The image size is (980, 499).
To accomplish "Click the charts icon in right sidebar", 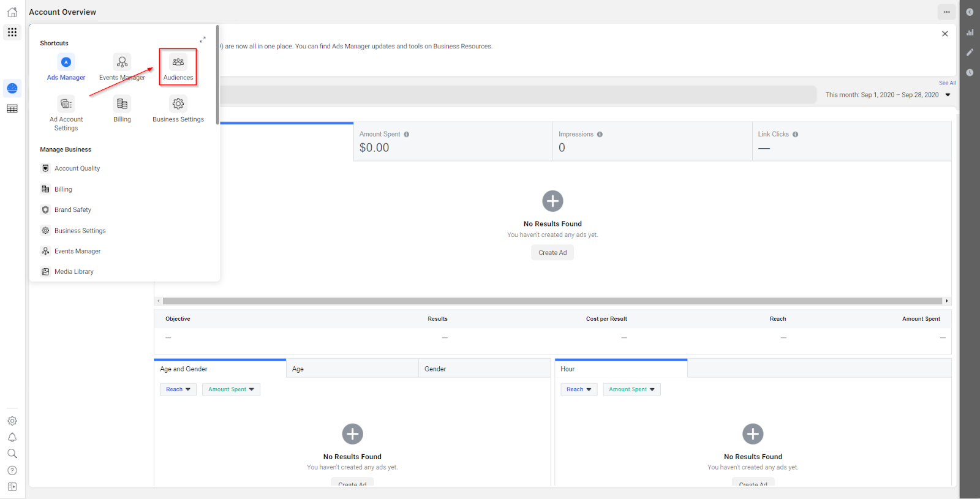I will 970,32.
